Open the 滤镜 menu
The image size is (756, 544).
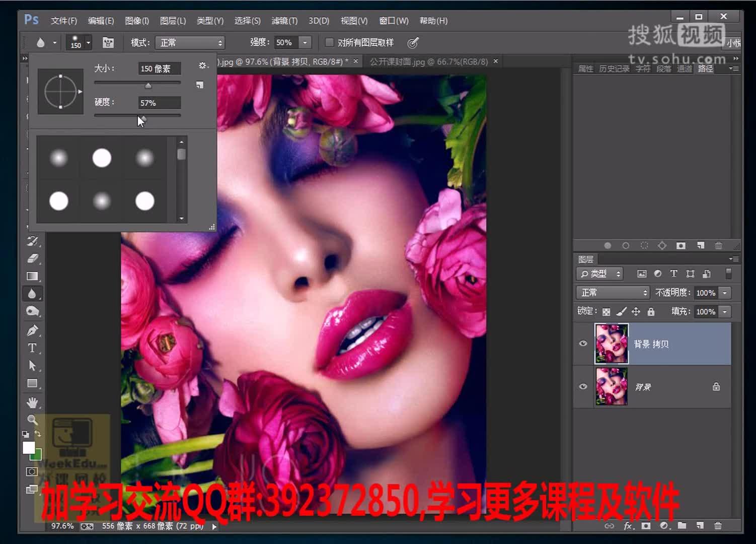click(x=284, y=21)
